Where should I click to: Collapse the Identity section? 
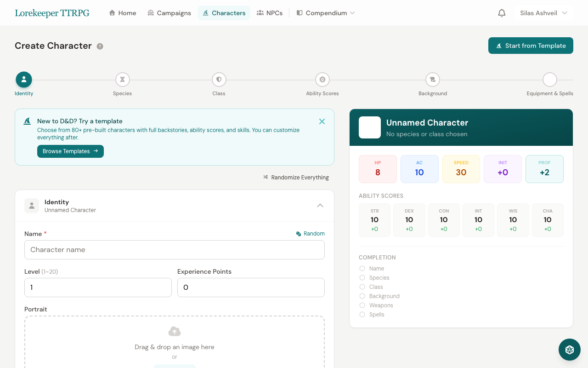pyautogui.click(x=320, y=206)
